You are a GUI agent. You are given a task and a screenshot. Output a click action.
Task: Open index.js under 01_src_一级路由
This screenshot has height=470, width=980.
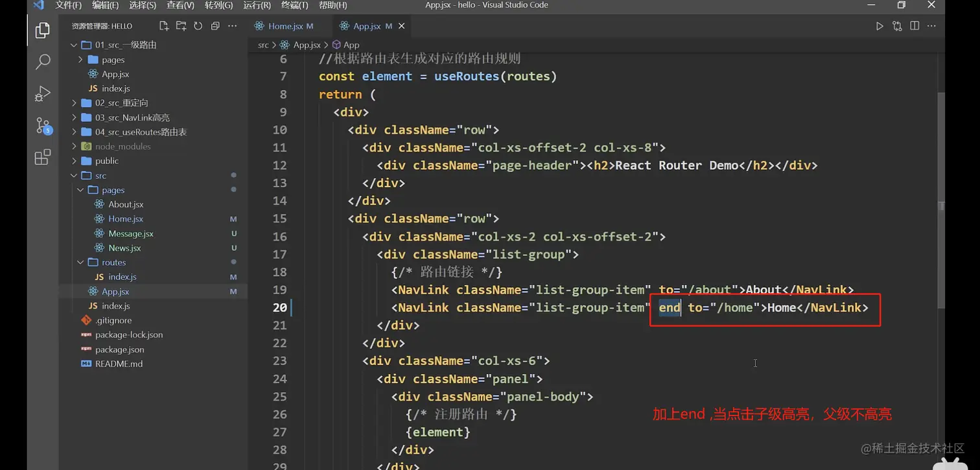click(116, 88)
